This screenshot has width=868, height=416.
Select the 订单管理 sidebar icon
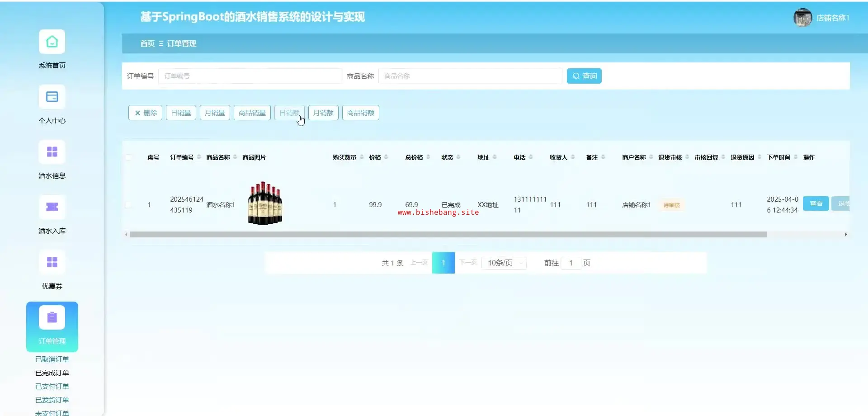(x=52, y=318)
